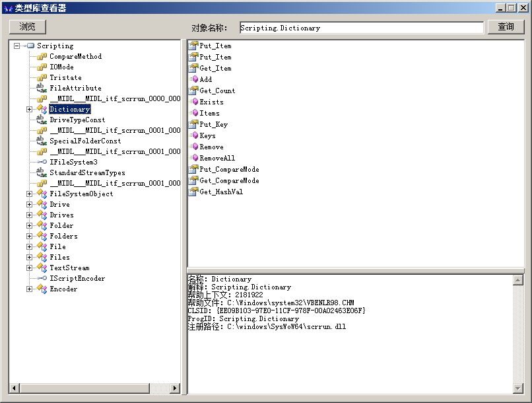
Task: Collapse the Scripting root node
Action: 17,46
